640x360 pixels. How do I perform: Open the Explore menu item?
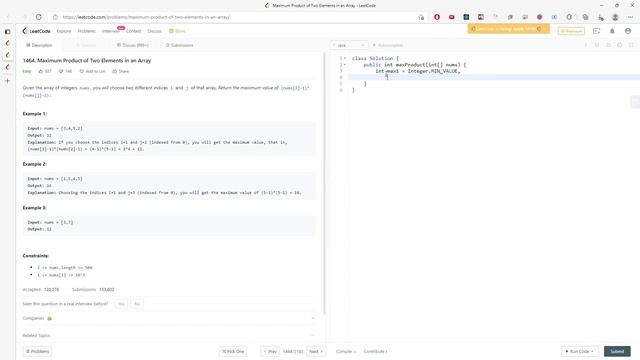tap(64, 31)
